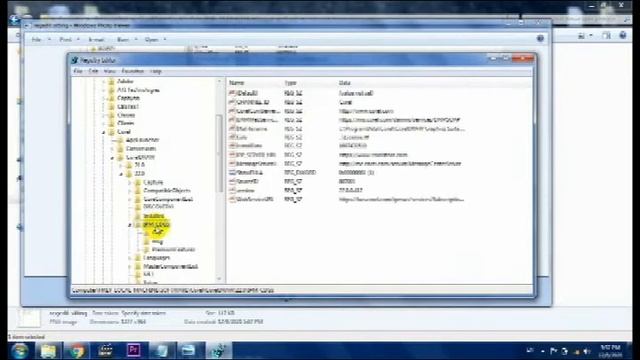Click the Windows Start button
640x360 pixels.
pyautogui.click(x=19, y=351)
